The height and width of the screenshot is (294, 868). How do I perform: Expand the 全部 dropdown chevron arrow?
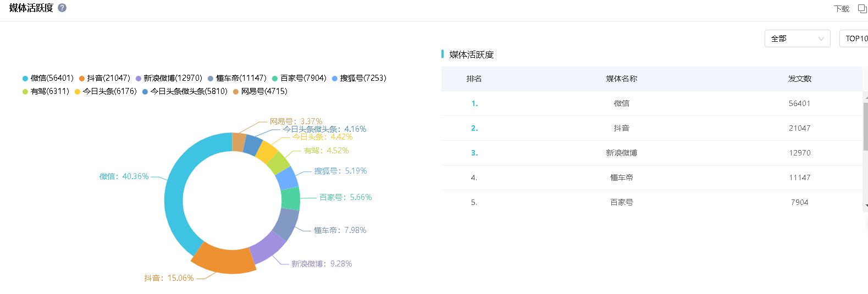point(821,38)
